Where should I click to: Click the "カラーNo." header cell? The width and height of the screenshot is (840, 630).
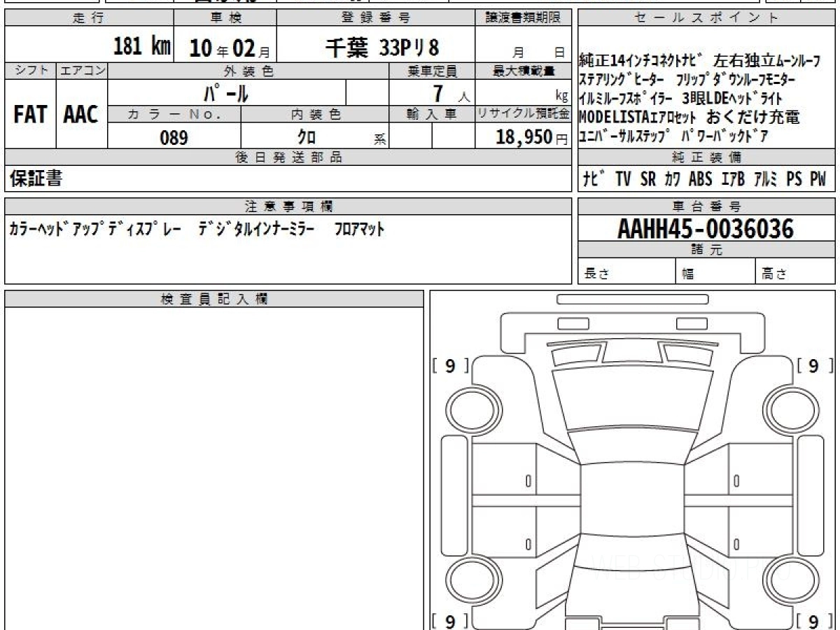click(174, 114)
